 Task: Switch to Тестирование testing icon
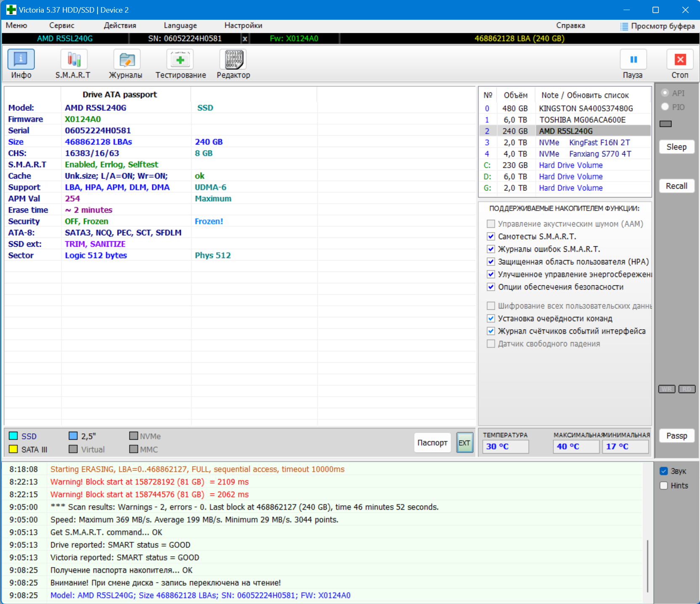coord(180,59)
